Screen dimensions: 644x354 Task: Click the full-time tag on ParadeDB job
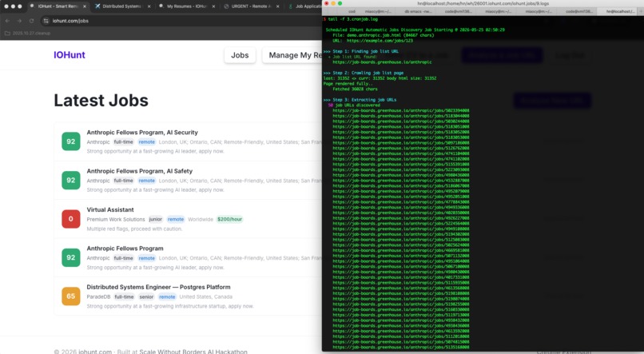tap(124, 297)
